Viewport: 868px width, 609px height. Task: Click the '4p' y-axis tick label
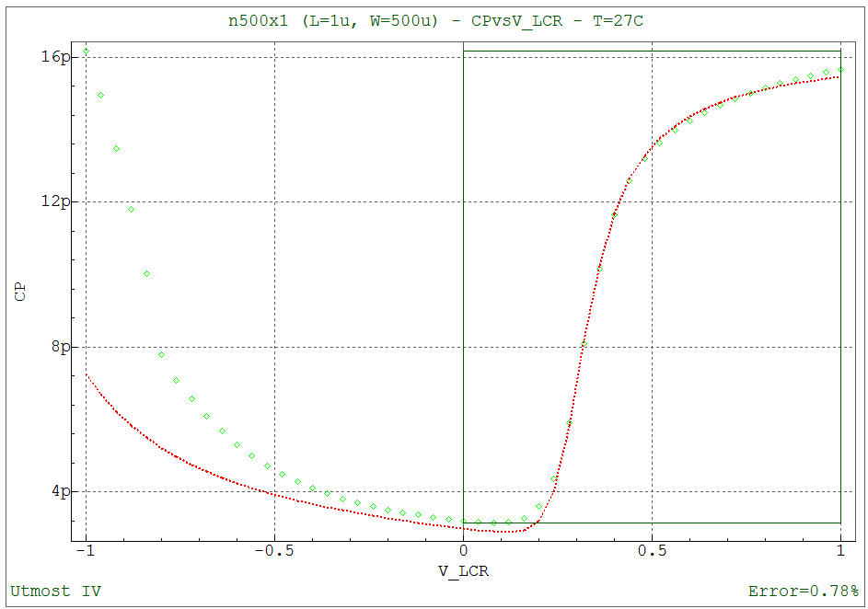pos(61,491)
